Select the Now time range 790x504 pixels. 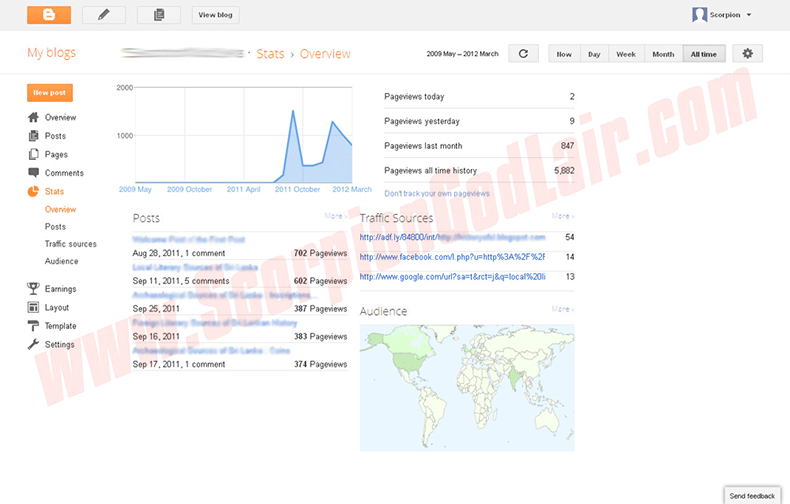pyautogui.click(x=564, y=54)
